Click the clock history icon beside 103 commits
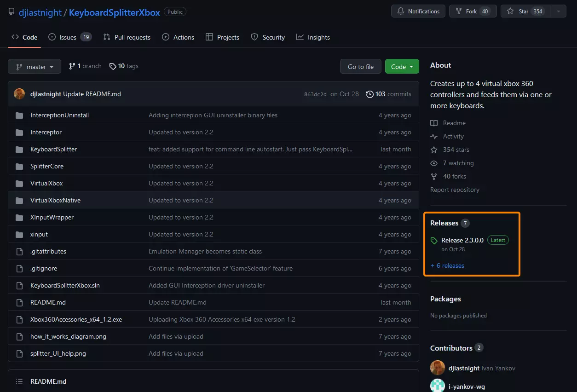 [x=370, y=94]
